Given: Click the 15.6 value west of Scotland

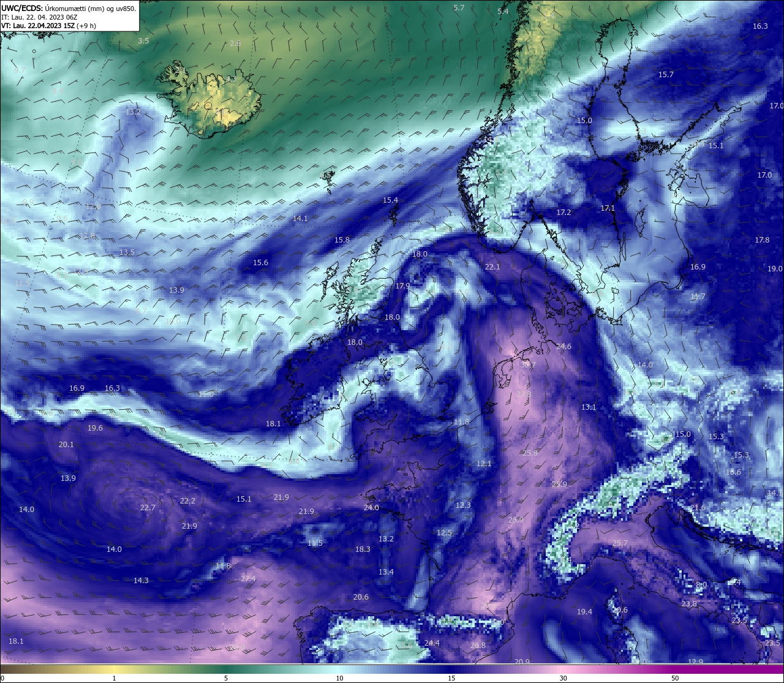Looking at the screenshot, I should pyautogui.click(x=260, y=262).
